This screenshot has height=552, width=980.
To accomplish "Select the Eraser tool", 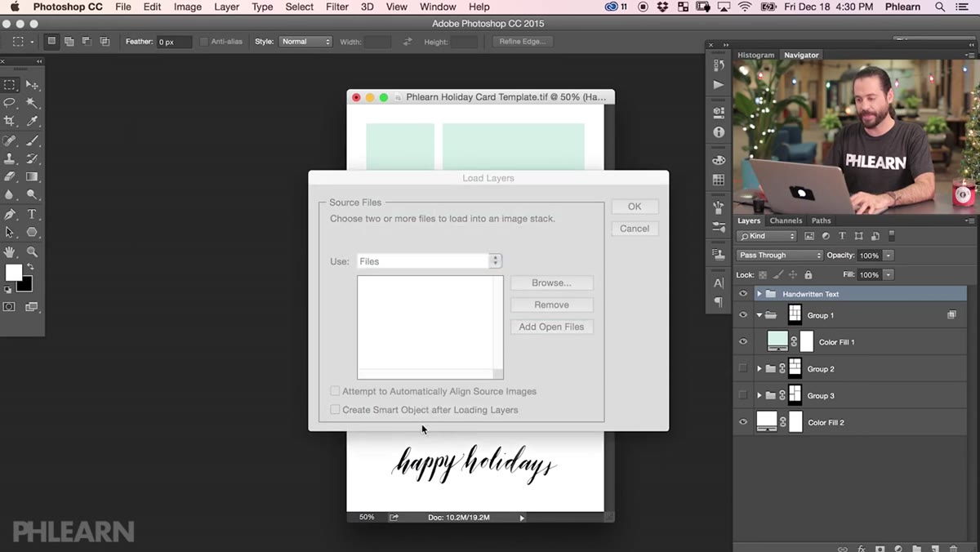I will click(x=10, y=176).
